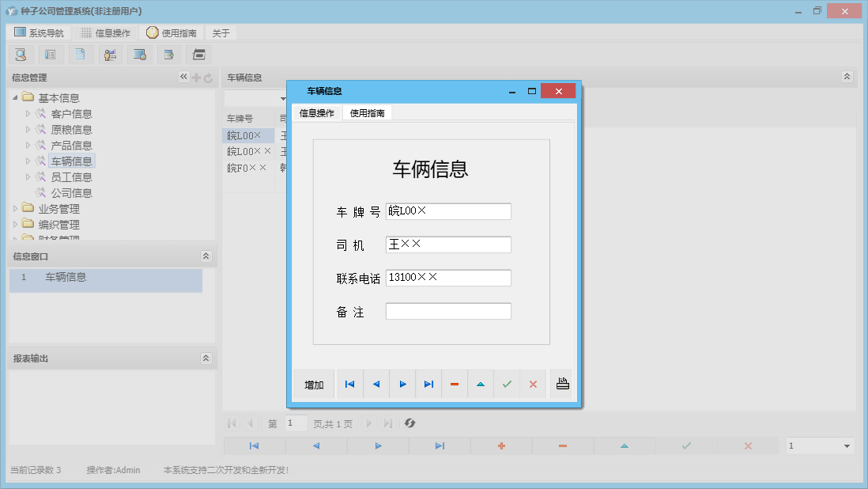868x489 pixels.
Task: Click inside the 备注 input field
Action: tap(448, 311)
